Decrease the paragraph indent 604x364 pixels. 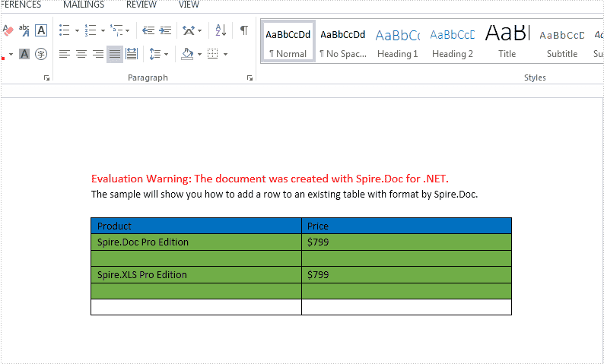pos(148,30)
